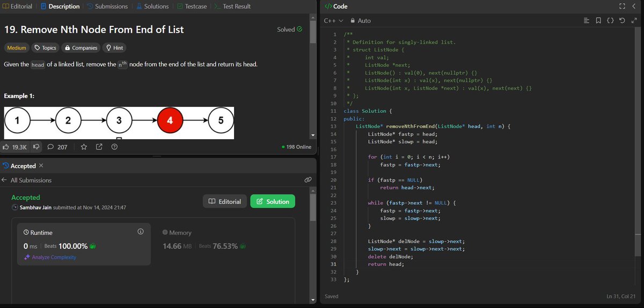The height and width of the screenshot is (308, 644).
Task: Click the Saved status text
Action: (x=332, y=296)
